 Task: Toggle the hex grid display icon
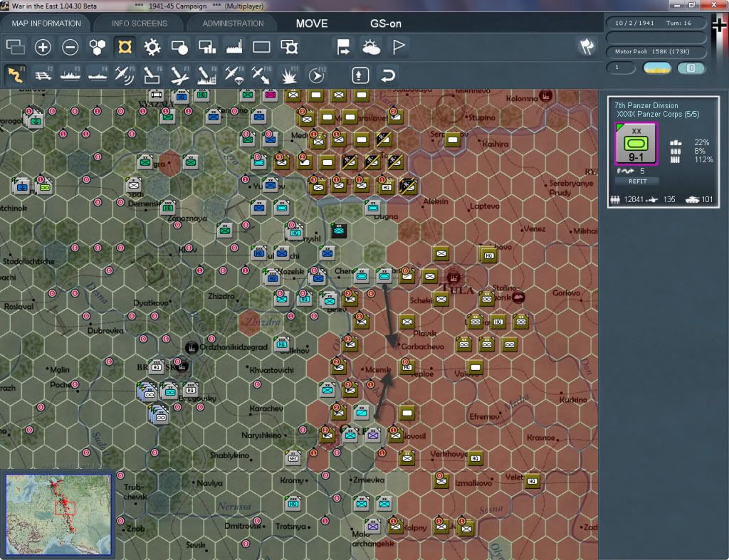coord(97,47)
